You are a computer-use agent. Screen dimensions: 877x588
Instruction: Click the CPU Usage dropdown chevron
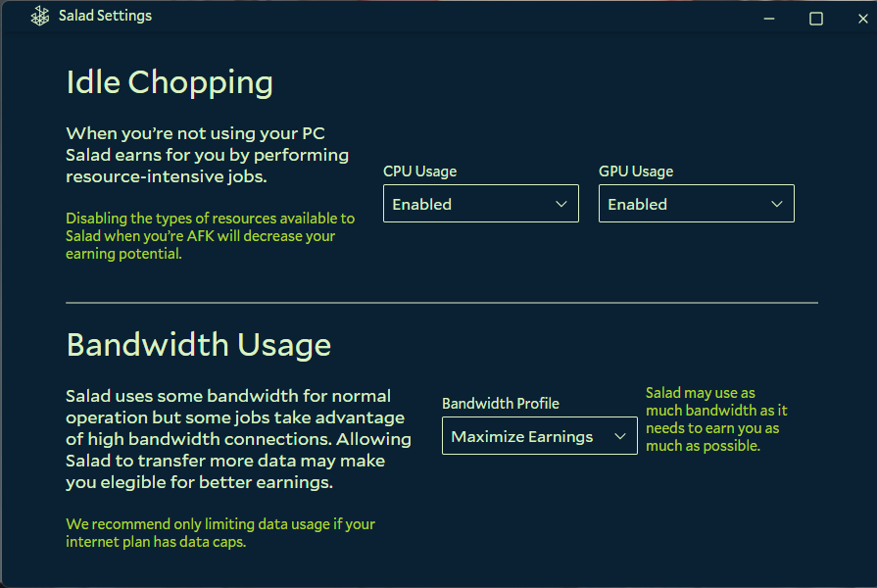point(561,204)
